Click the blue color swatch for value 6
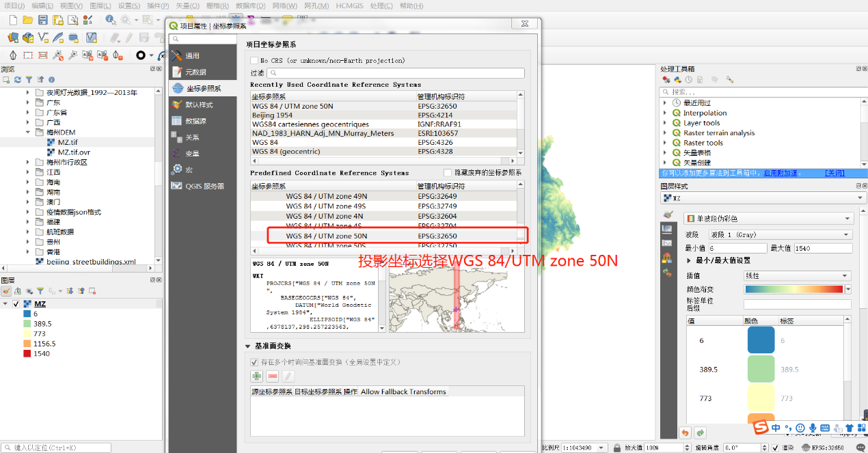The image size is (868, 453). pos(761,340)
